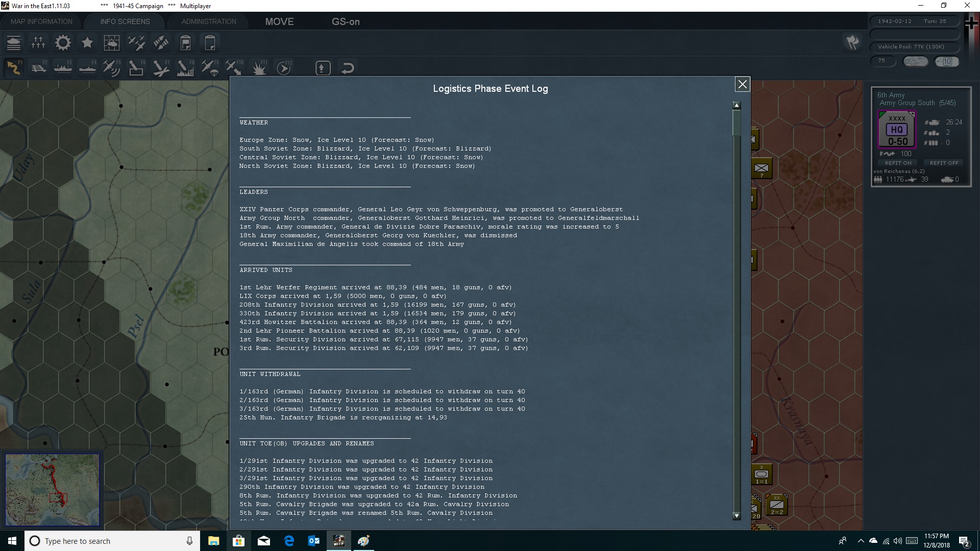The width and height of the screenshot is (980, 551).
Task: Select F6 bomb unit mode
Action: click(x=136, y=68)
